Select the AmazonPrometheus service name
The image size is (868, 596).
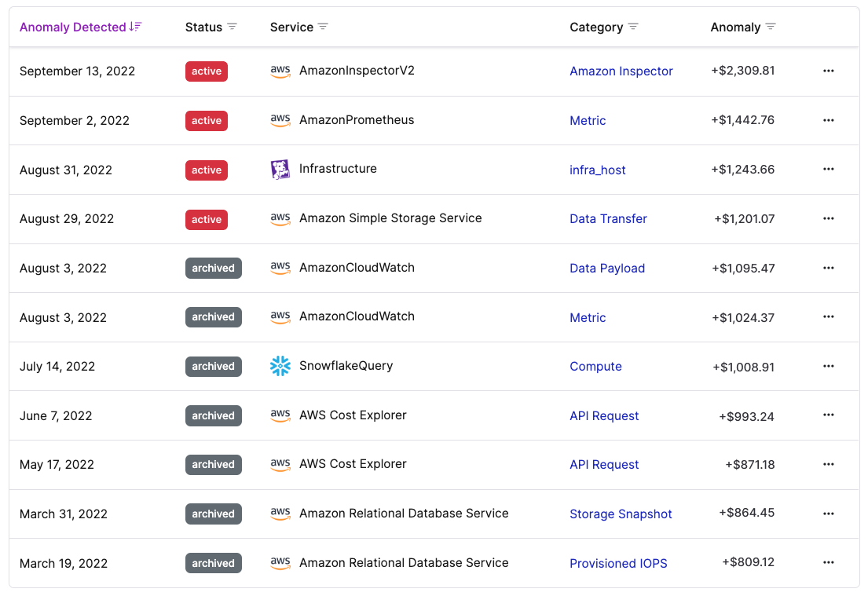coord(357,120)
